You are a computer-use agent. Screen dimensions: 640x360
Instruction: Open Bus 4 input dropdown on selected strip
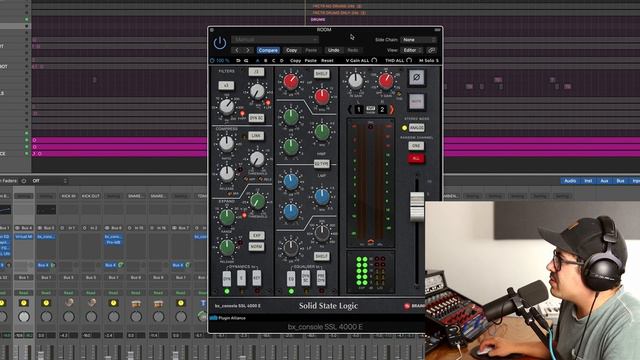click(x=24, y=228)
